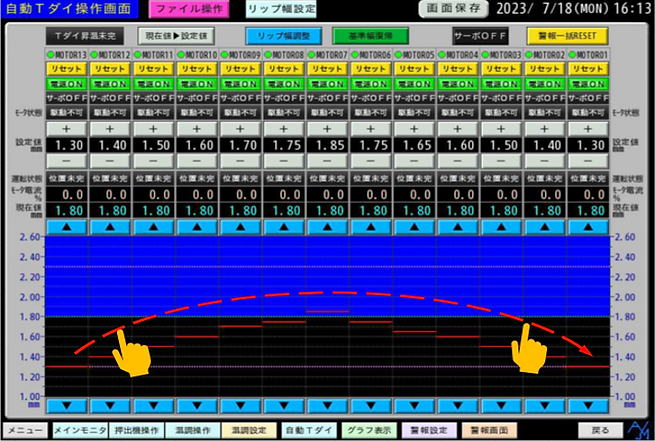The height and width of the screenshot is (441, 655).
Task: Decrease MOTOR08 set value with minus
Action: tap(284, 161)
